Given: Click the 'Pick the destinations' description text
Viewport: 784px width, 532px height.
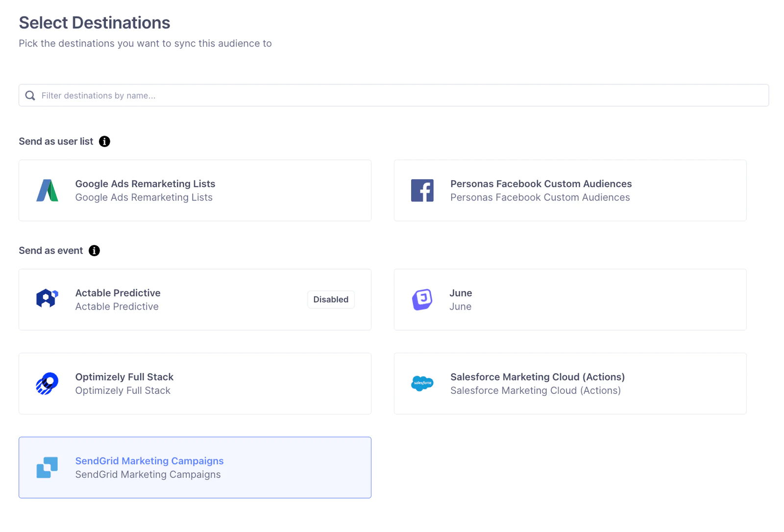Looking at the screenshot, I should (145, 44).
